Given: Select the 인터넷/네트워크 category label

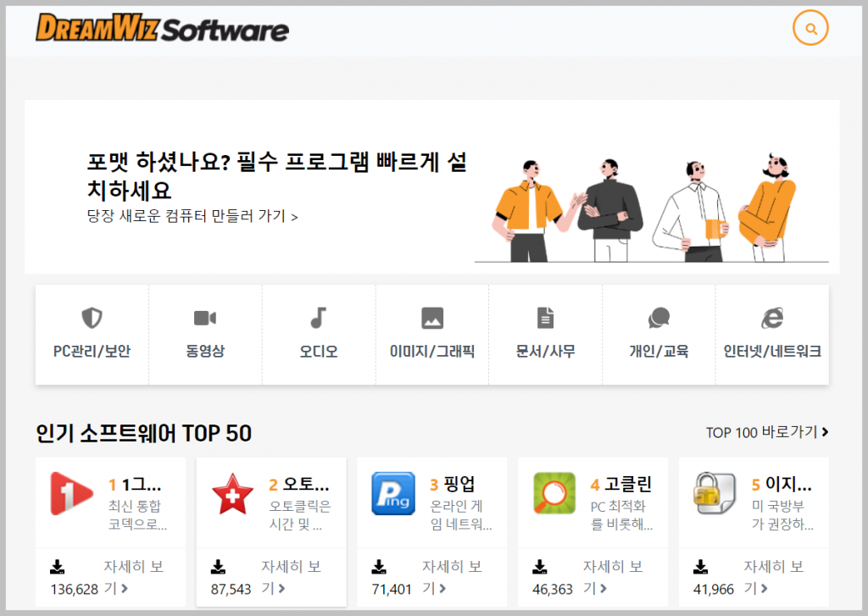Looking at the screenshot, I should (772, 352).
